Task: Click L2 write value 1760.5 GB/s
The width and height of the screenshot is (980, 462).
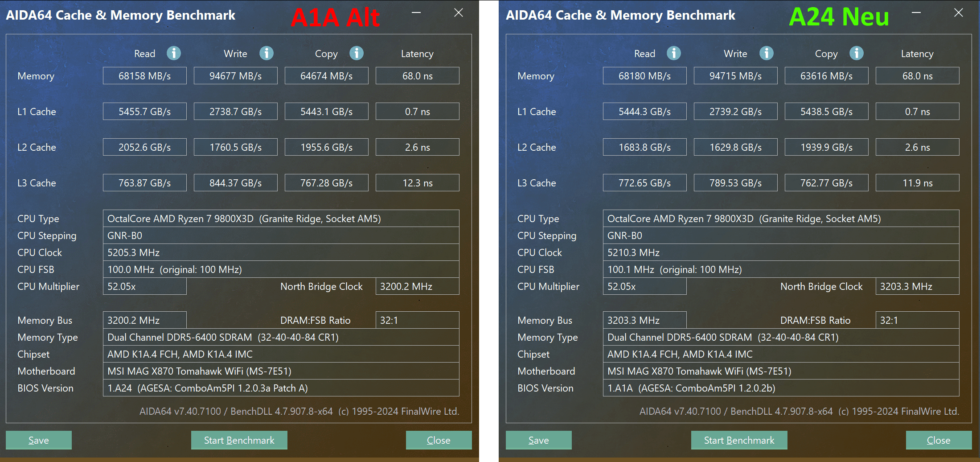Action: tap(236, 147)
